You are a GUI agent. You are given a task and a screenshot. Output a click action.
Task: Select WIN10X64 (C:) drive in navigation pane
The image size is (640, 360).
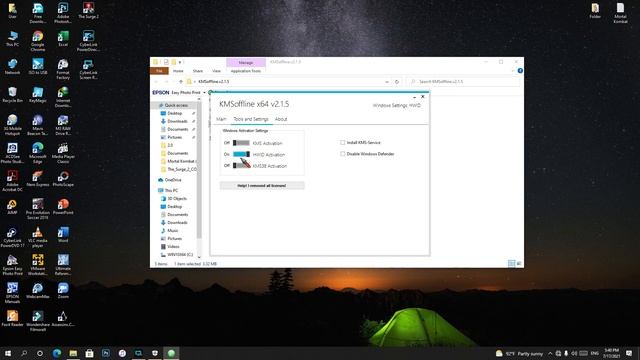[177, 255]
